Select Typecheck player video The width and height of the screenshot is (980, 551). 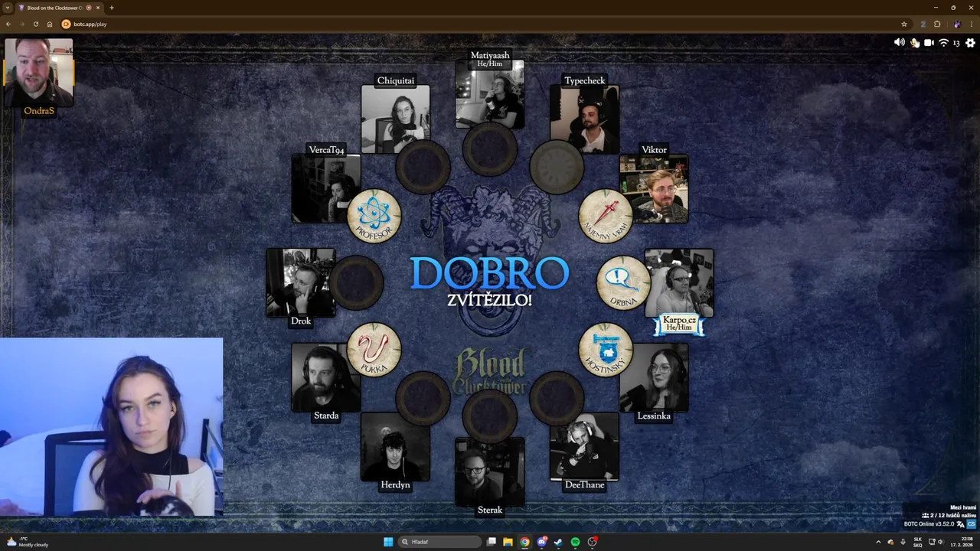pyautogui.click(x=584, y=119)
